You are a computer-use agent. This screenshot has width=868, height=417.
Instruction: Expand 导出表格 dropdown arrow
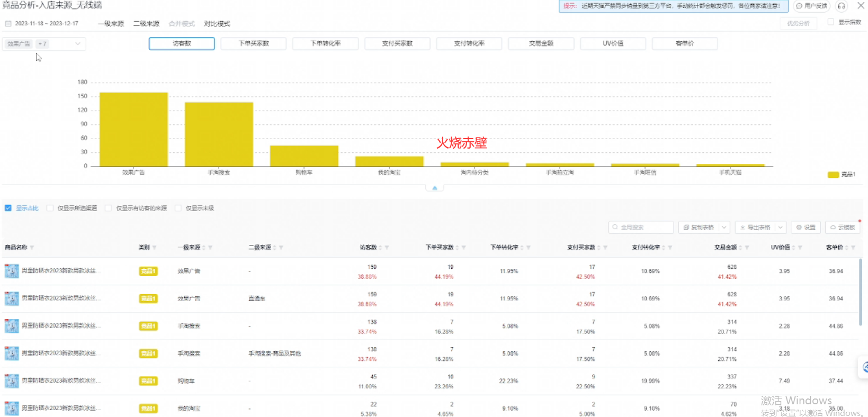780,227
